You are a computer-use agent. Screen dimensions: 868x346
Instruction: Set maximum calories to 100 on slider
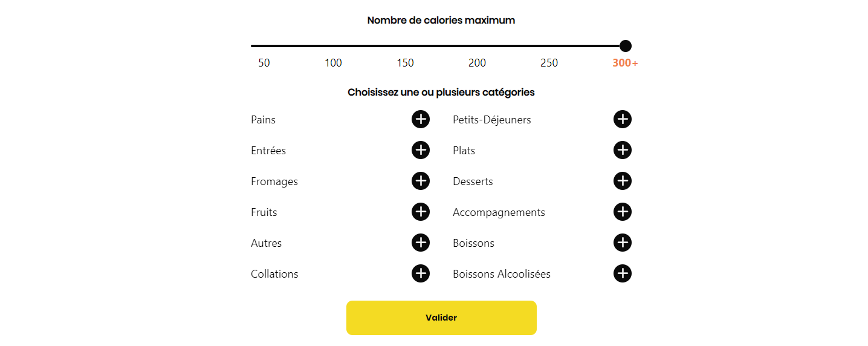click(x=333, y=63)
